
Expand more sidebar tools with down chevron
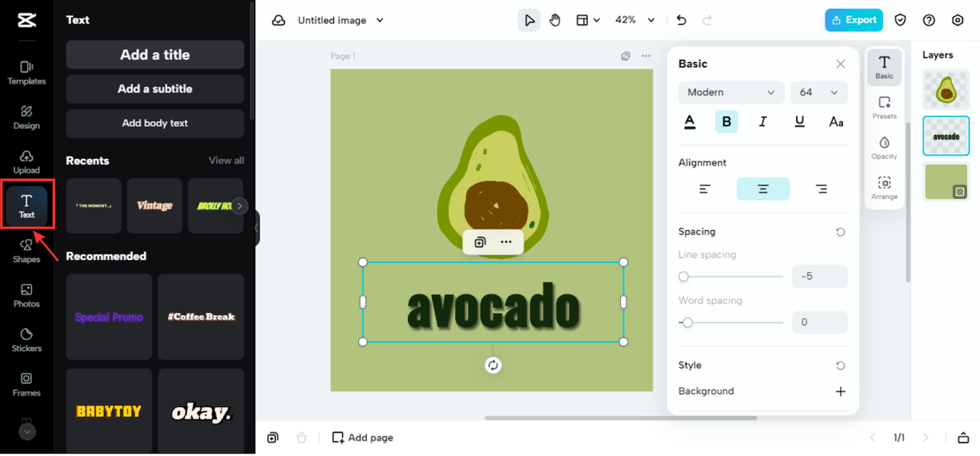pyautogui.click(x=27, y=431)
